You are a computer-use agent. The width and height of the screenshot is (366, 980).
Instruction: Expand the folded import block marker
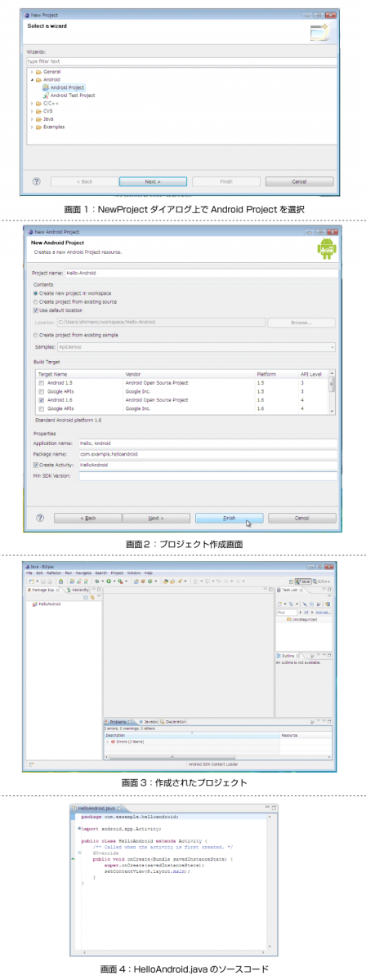tap(78, 827)
